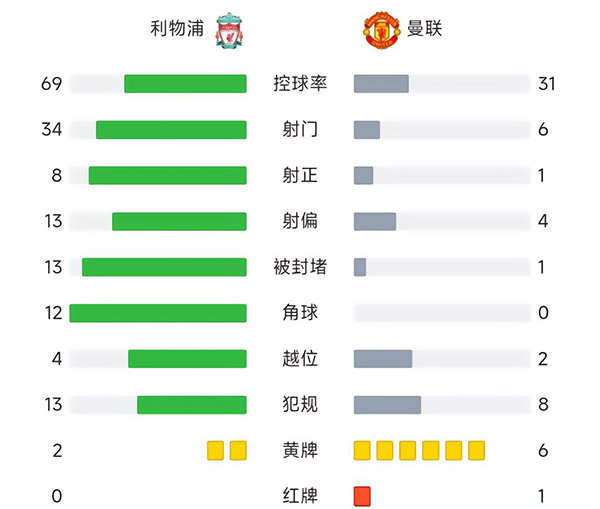This screenshot has width=600, height=509.
Task: Click Manchester United's gray 越位 bar
Action: click(x=383, y=359)
